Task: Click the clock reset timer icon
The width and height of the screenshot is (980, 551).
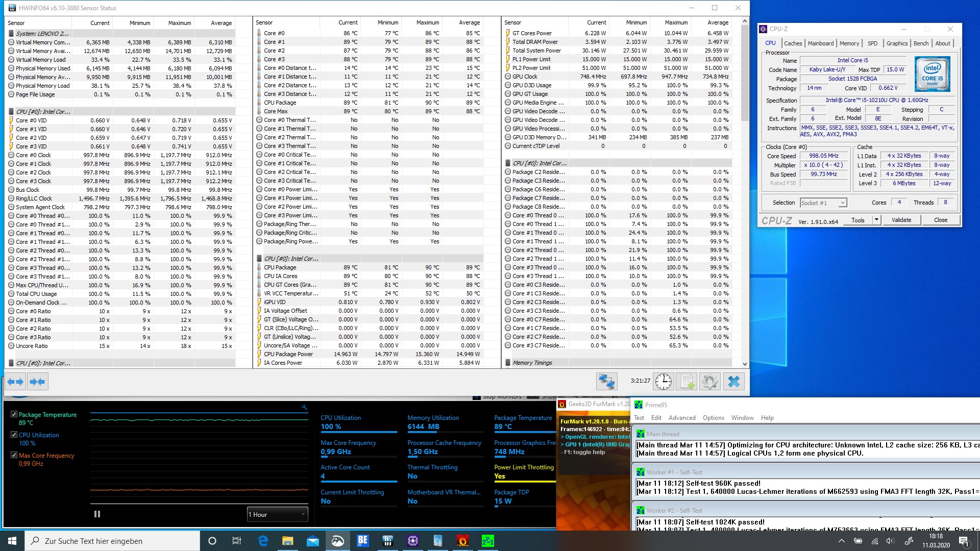Action: (663, 382)
